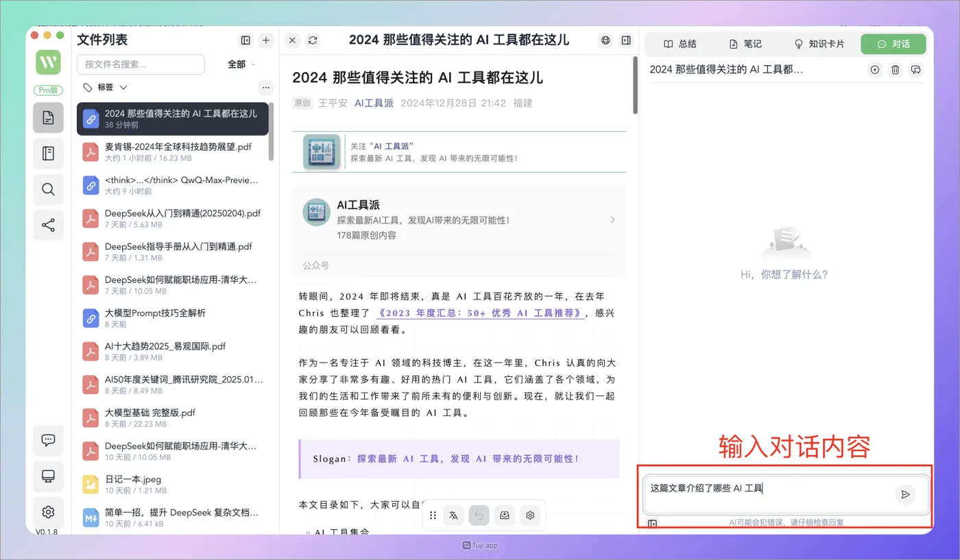The height and width of the screenshot is (560, 960).
Task: Switch to the 知识卡片 tab
Action: coord(819,44)
